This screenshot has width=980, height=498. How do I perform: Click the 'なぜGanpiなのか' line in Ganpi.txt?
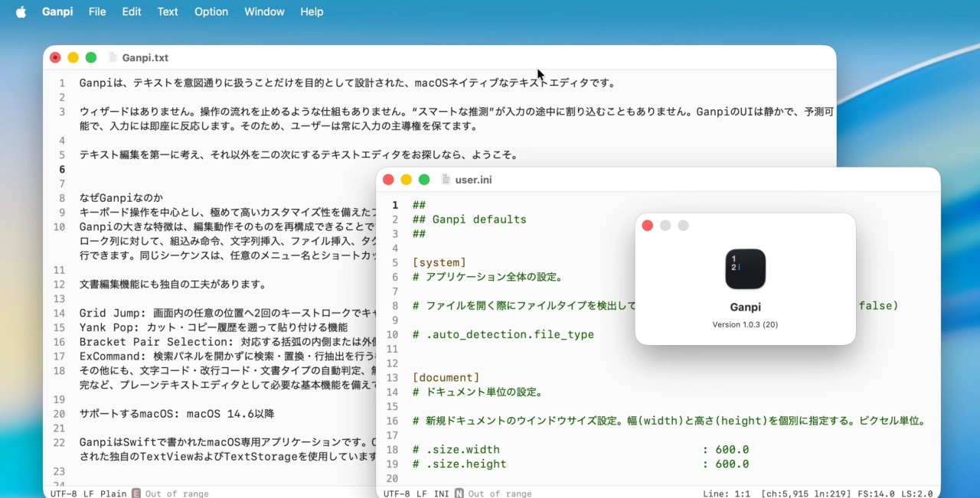point(121,198)
